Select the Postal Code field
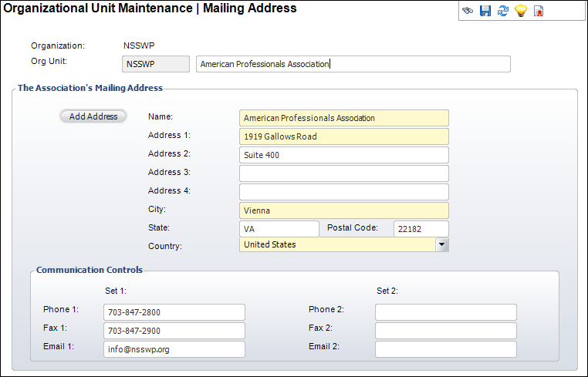 pos(421,229)
